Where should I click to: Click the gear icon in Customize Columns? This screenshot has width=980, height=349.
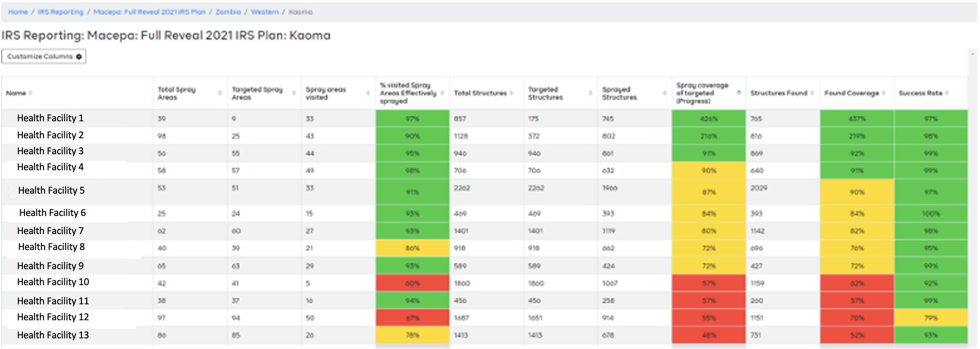pos(79,56)
